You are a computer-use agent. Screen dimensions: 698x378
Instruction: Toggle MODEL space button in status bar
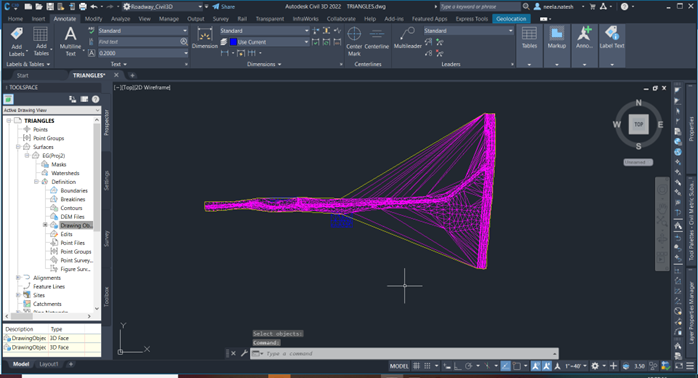point(399,366)
